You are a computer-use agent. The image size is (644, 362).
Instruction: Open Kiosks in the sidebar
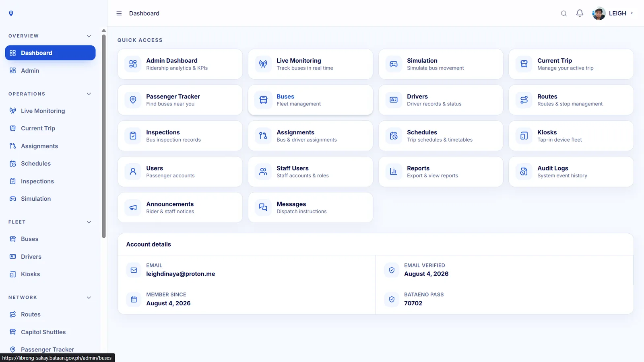50,274
